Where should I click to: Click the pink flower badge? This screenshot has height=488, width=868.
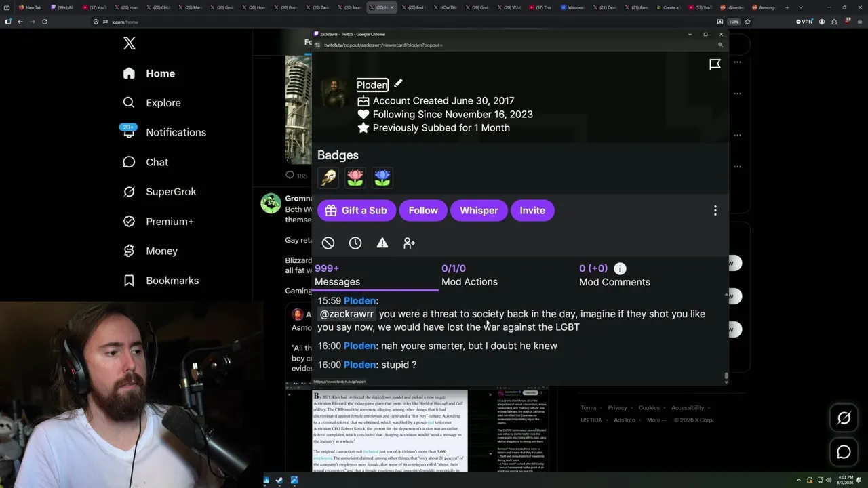click(355, 178)
